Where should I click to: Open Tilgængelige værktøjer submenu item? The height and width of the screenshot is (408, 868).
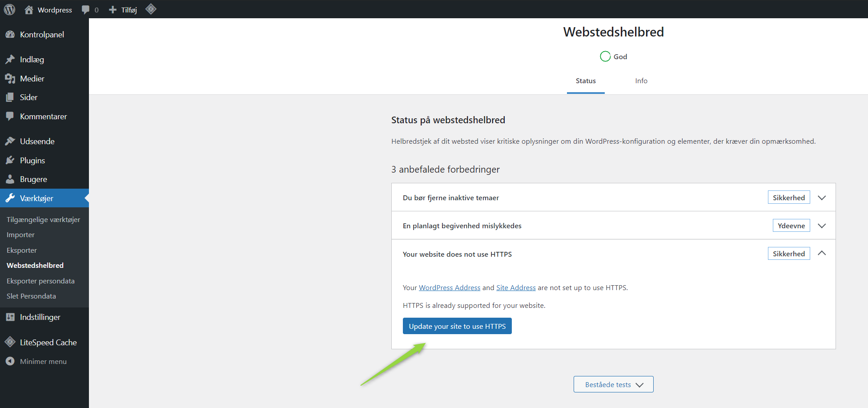pyautogui.click(x=44, y=219)
